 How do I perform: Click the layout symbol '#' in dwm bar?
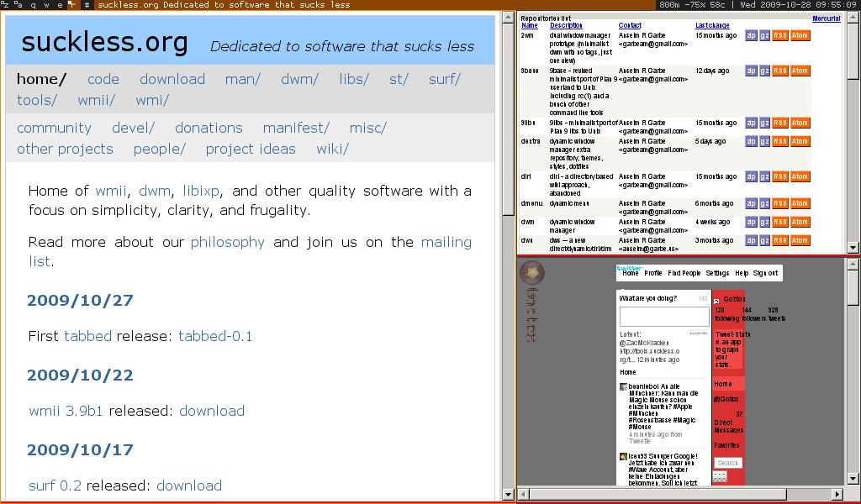coord(87,5)
